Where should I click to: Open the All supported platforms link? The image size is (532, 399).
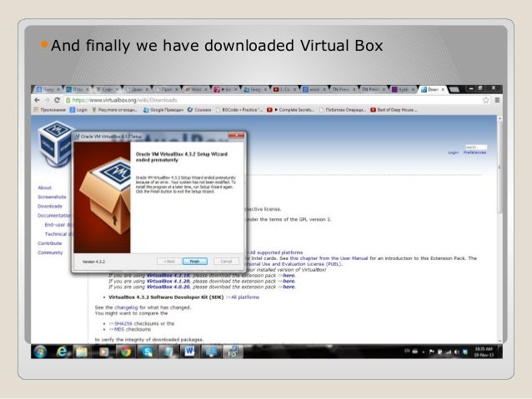(x=275, y=252)
